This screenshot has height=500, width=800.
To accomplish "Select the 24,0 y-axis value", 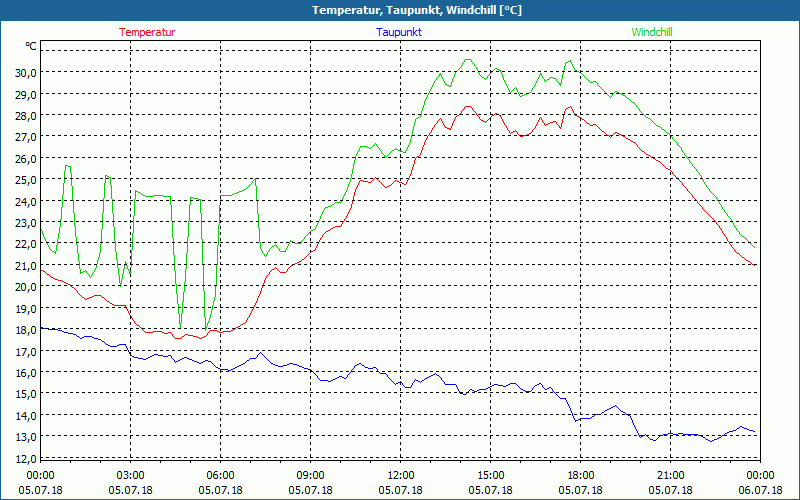I will point(26,202).
